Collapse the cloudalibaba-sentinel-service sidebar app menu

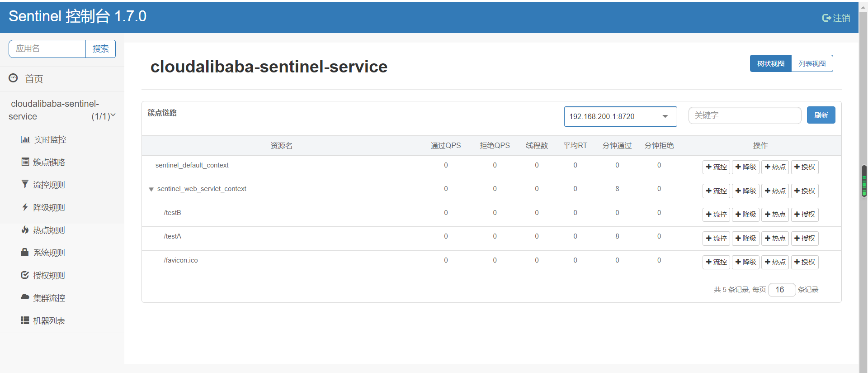point(113,116)
